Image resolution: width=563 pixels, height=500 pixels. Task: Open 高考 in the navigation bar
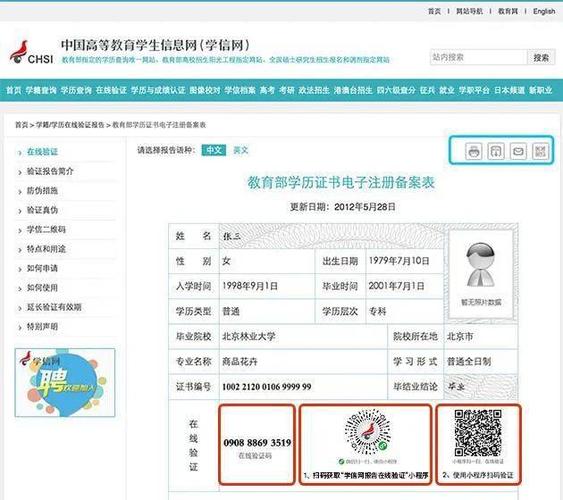267,90
